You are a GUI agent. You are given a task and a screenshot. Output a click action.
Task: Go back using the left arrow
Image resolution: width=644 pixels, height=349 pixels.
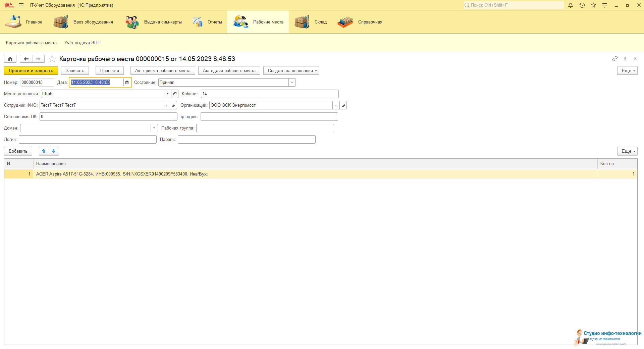(26, 59)
